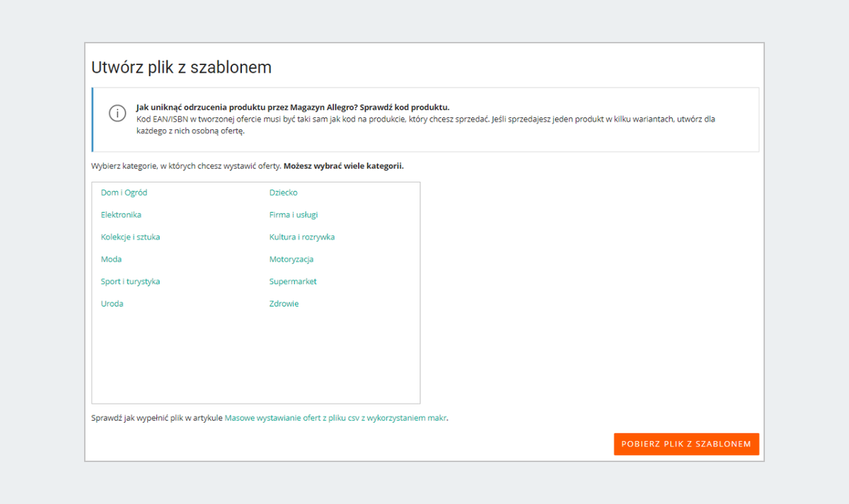
Task: Click the empty area inside category list box
Action: [x=255, y=357]
